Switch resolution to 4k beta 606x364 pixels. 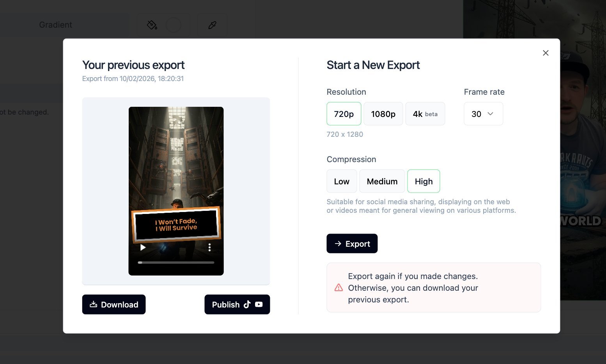coord(425,114)
